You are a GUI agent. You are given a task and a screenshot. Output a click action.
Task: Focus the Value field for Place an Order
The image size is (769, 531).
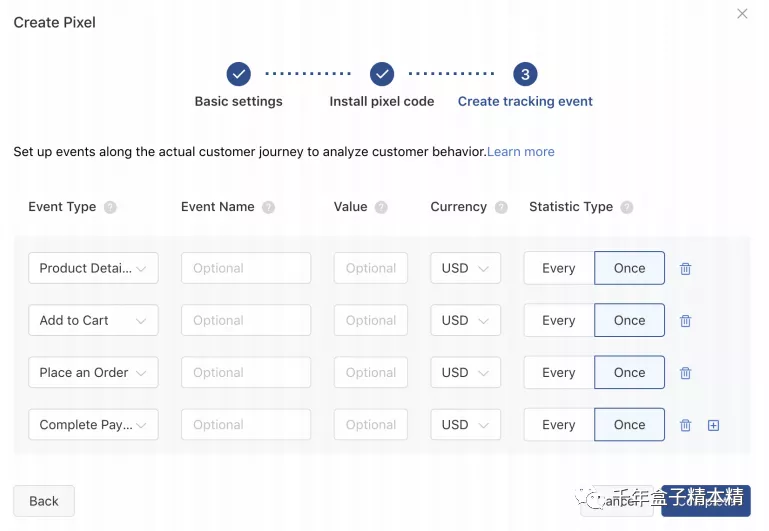click(370, 373)
